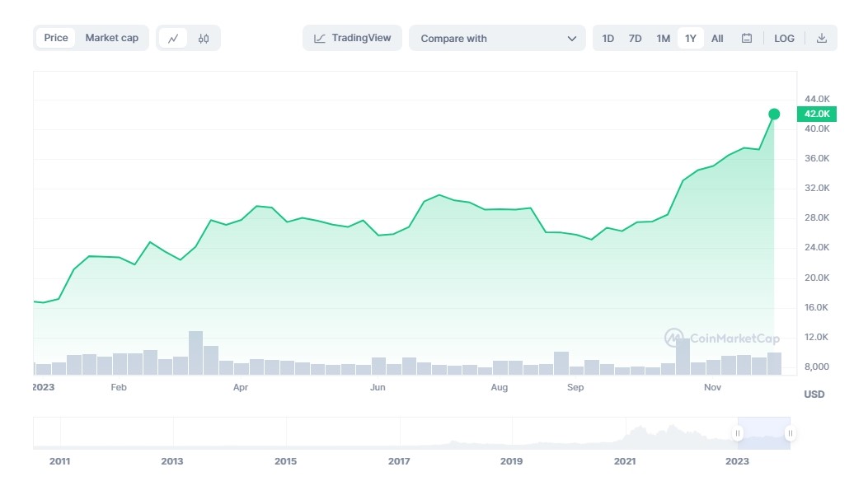868x495 pixels.
Task: Click 2015 on the overview timeline
Action: coord(286,461)
